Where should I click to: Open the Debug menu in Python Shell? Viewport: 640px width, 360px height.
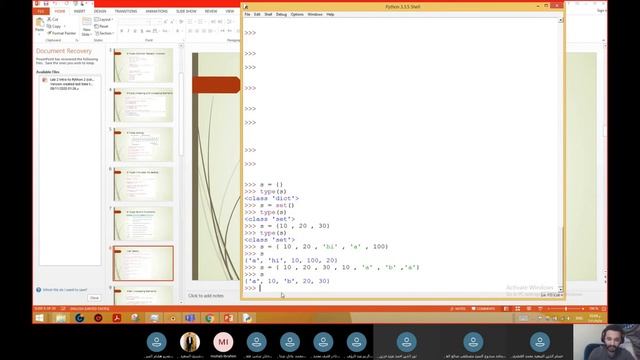pos(281,14)
